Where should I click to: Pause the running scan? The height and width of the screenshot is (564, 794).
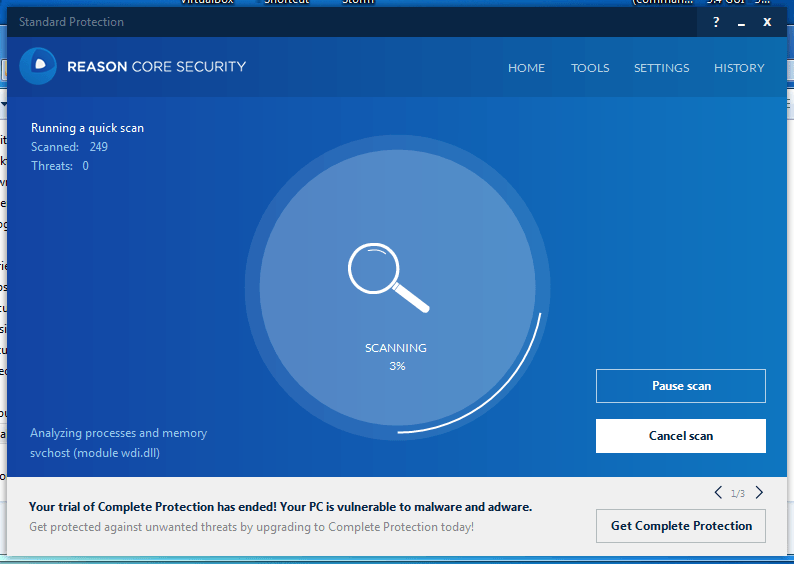tap(681, 386)
